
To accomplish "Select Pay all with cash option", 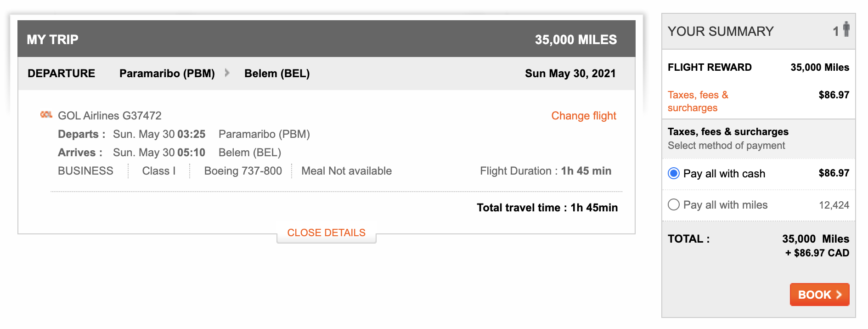I will point(674,173).
